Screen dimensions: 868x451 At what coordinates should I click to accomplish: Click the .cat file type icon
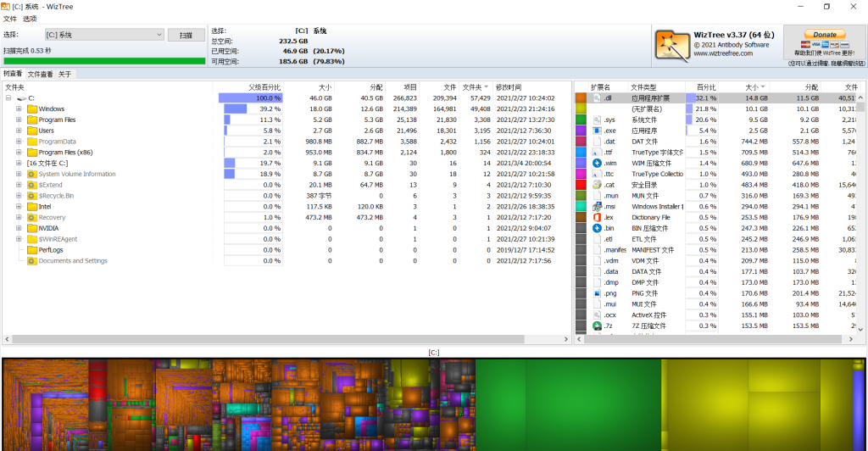(597, 185)
